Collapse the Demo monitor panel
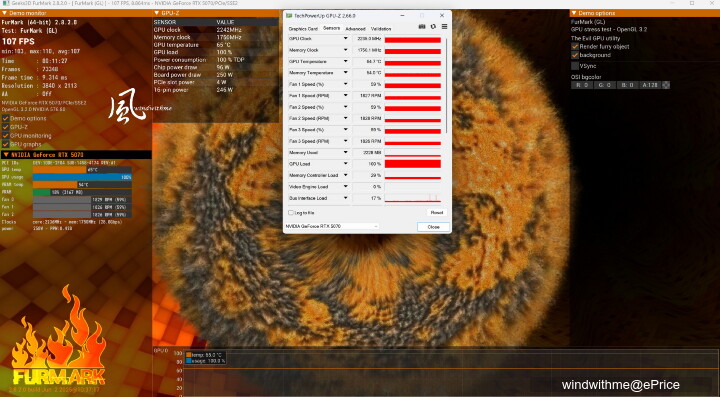 pyautogui.click(x=4, y=13)
